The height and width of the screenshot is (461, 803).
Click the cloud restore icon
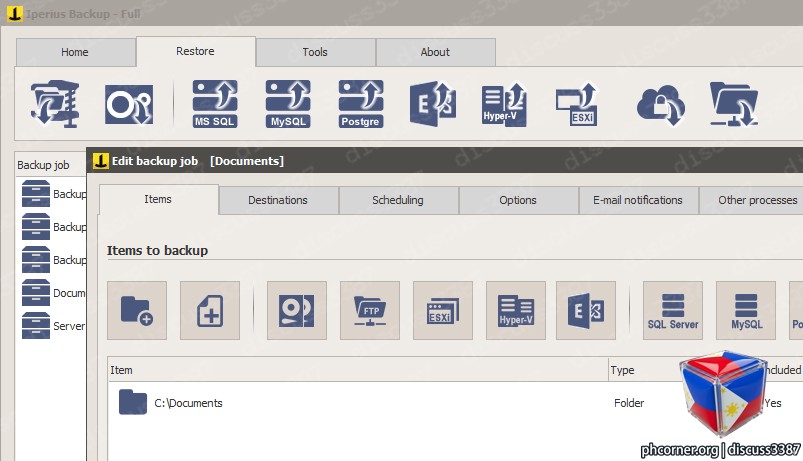[661, 105]
